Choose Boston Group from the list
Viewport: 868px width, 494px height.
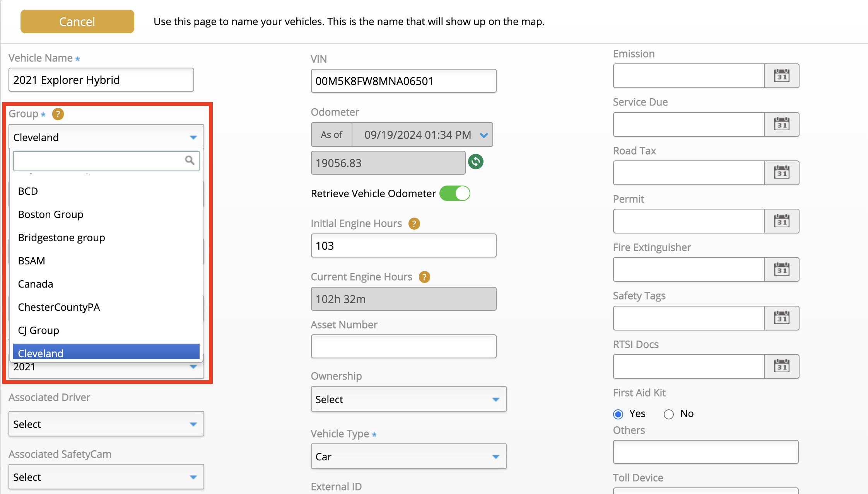click(x=51, y=215)
